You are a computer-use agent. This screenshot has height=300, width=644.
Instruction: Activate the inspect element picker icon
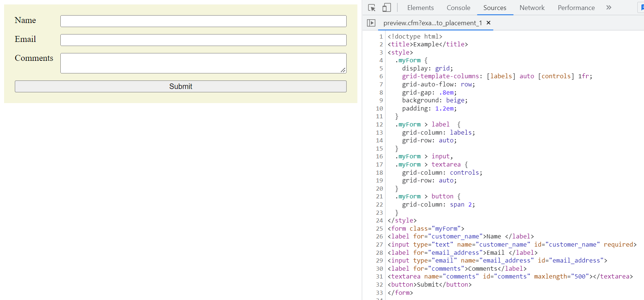click(372, 8)
